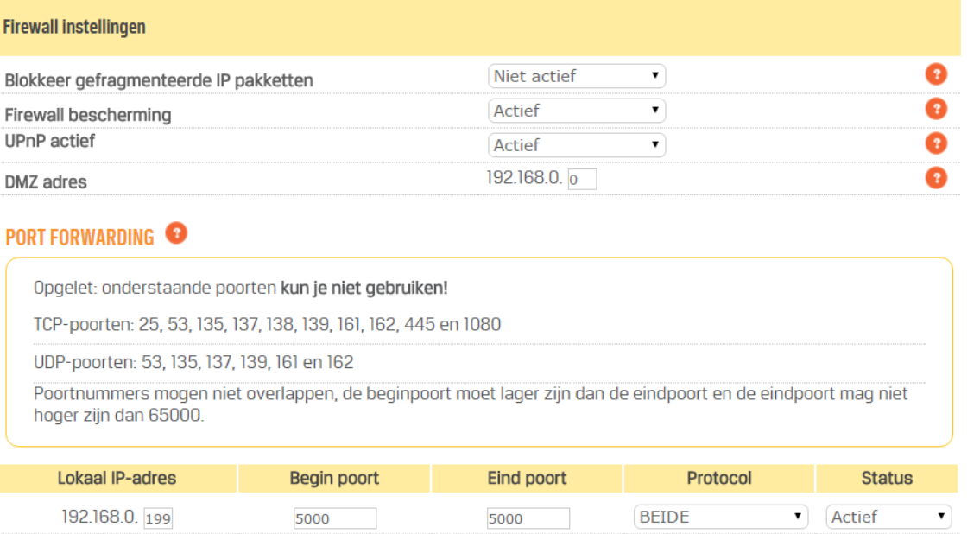Open the UPnP actief dropdown
The width and height of the screenshot is (980, 534).
577,145
